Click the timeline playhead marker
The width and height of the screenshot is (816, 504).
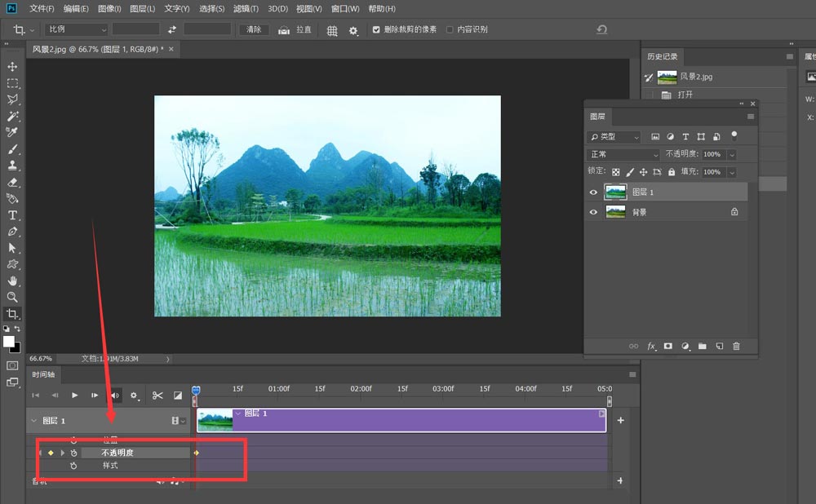196,391
